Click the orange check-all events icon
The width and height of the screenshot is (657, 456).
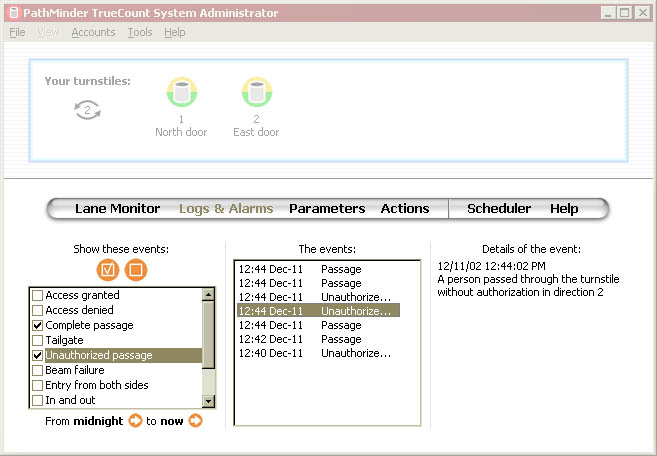coord(108,270)
